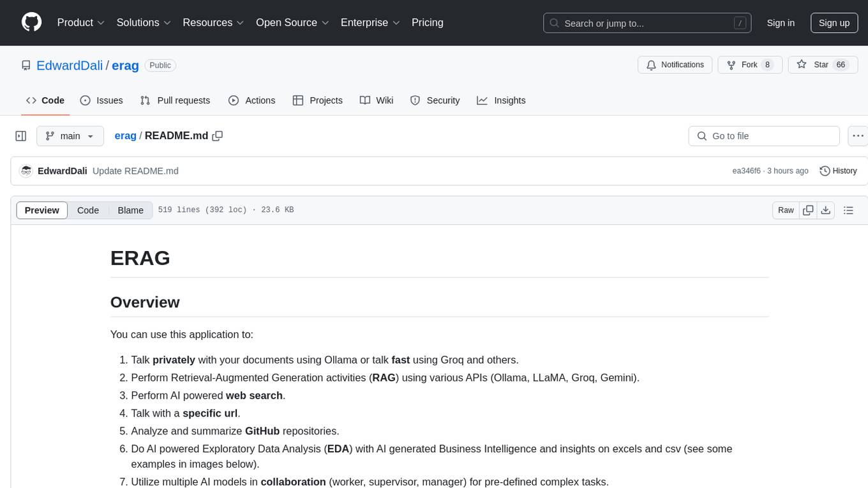Switch to the Issues tab

pos(101,100)
